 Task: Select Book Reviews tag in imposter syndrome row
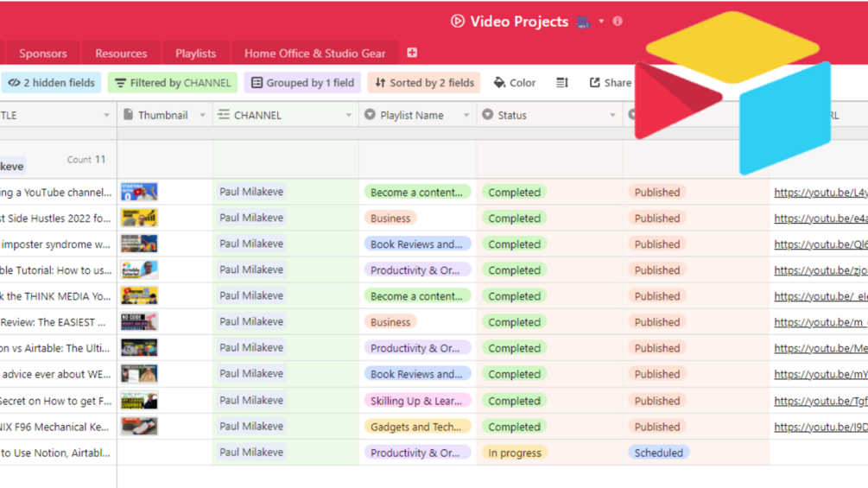click(x=417, y=244)
